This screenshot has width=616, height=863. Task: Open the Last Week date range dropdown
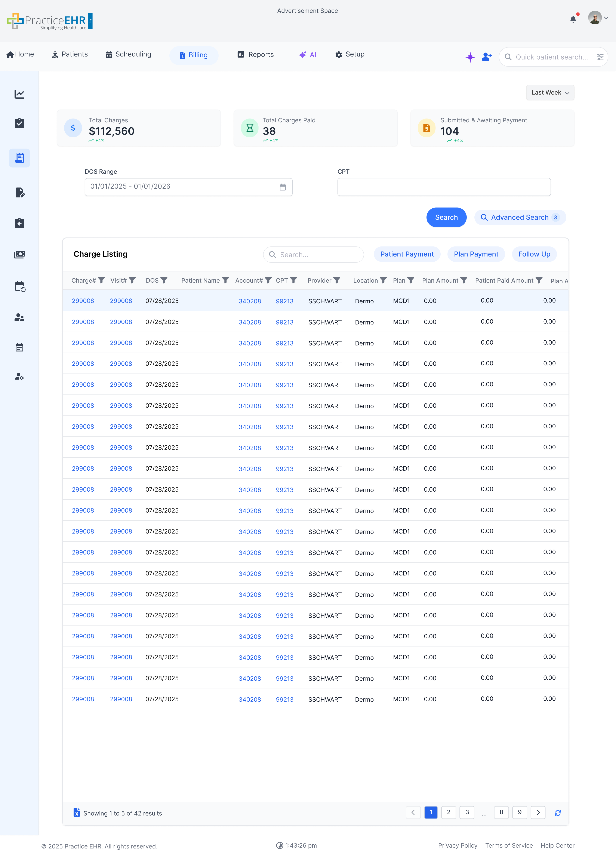click(550, 92)
